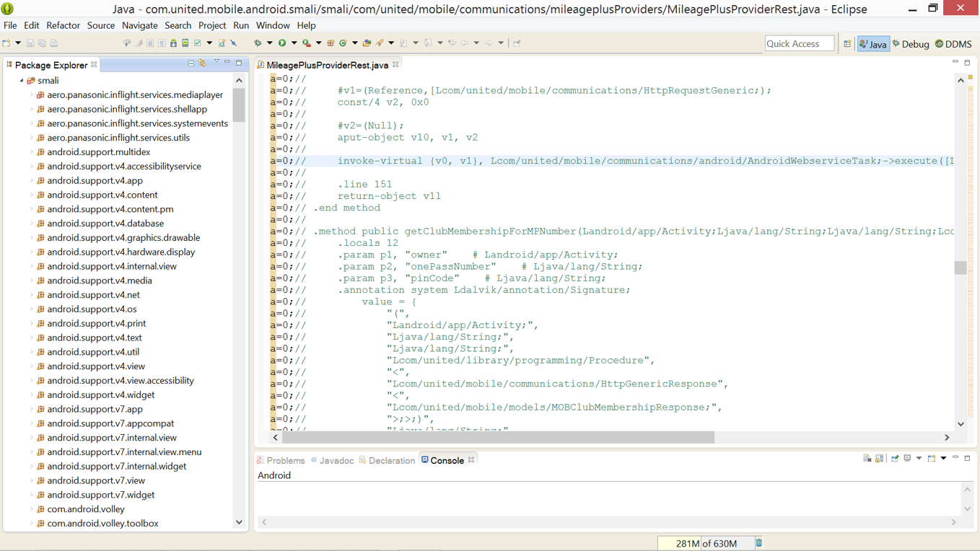
Task: Expand aero.panasonic.inflight.services.mediaplayer package
Action: tap(32, 94)
